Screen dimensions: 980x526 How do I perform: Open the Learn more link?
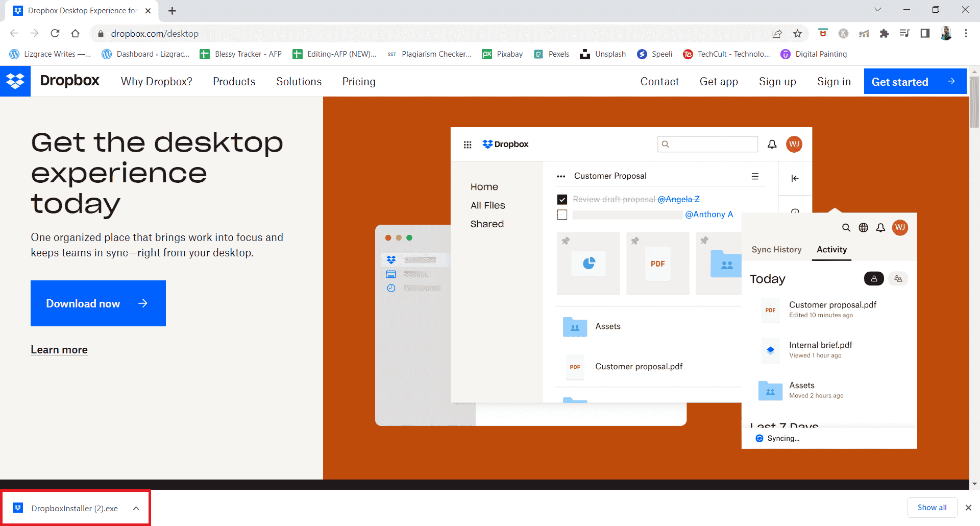(x=59, y=349)
